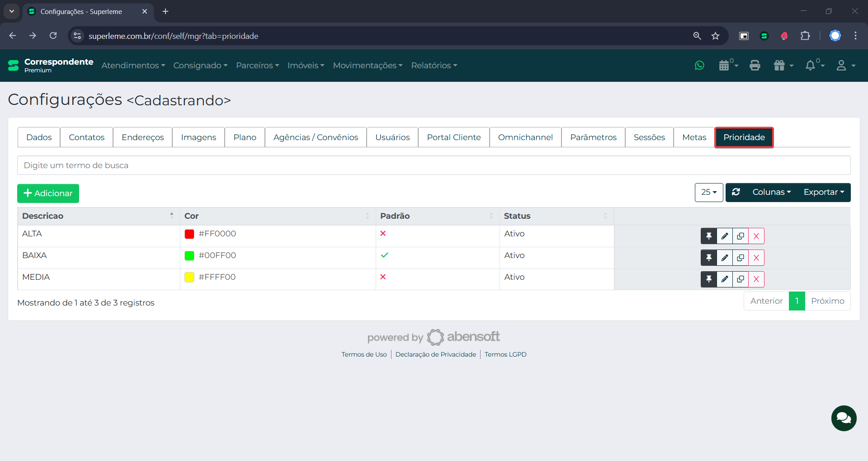Screen dimensions: 868x461
Task: Refresh the priority table
Action: (736, 192)
